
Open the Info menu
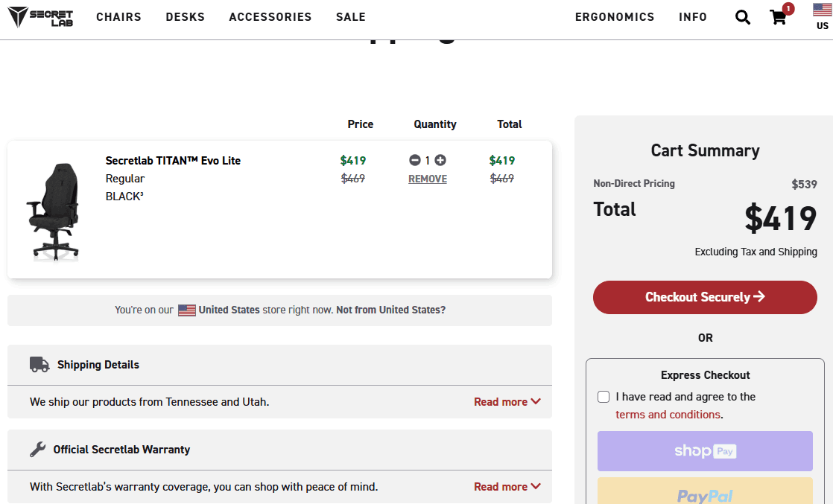[693, 17]
